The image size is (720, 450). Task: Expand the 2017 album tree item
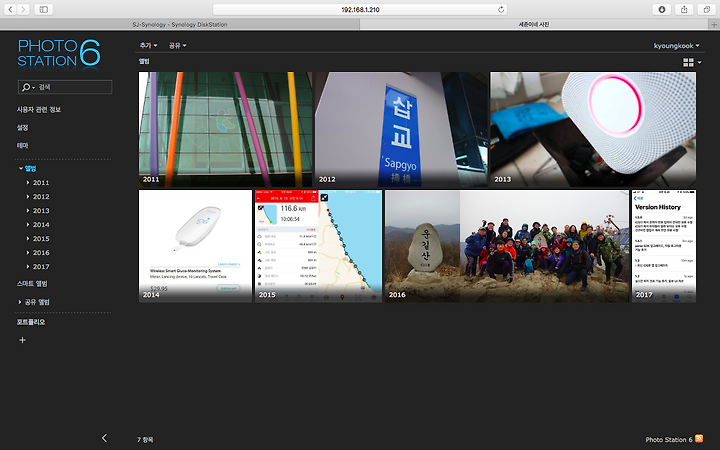pos(28,267)
